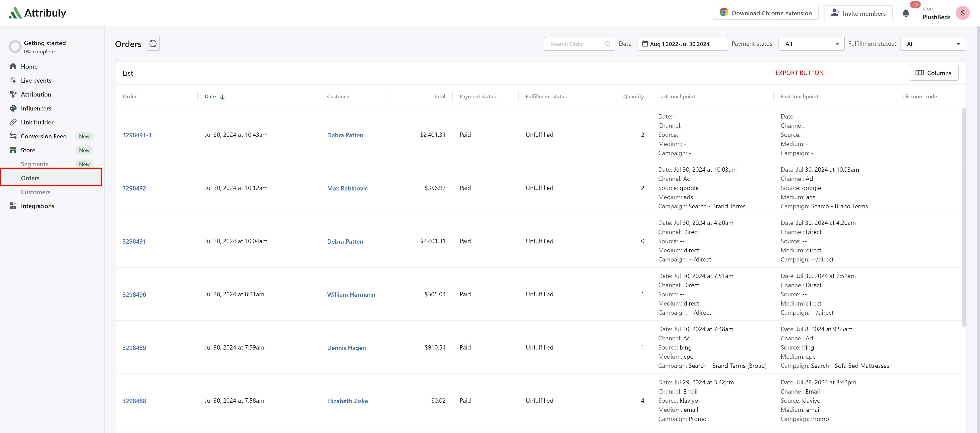Click the Total column header
Image resolution: width=980 pixels, height=433 pixels.
(439, 97)
